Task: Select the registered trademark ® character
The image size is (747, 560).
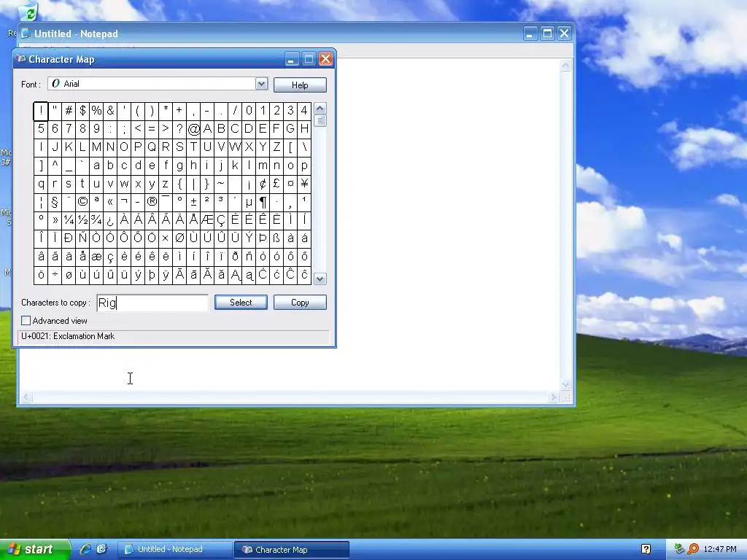Action: click(x=152, y=202)
